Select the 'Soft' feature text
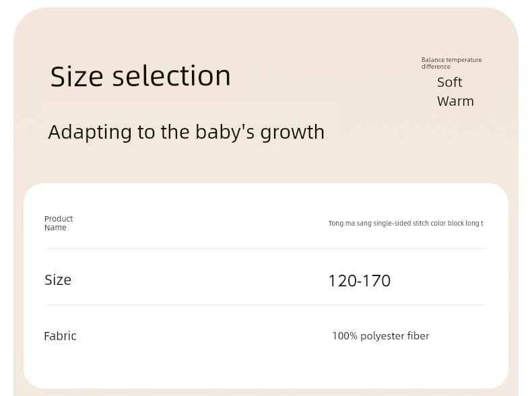This screenshot has width=532, height=396. pyautogui.click(x=450, y=82)
